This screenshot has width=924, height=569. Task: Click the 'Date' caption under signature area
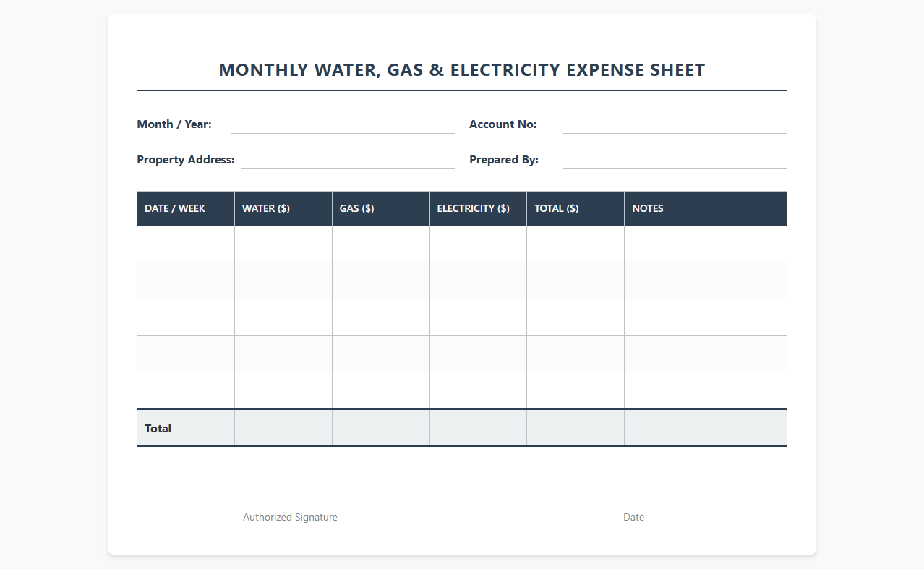coord(633,517)
